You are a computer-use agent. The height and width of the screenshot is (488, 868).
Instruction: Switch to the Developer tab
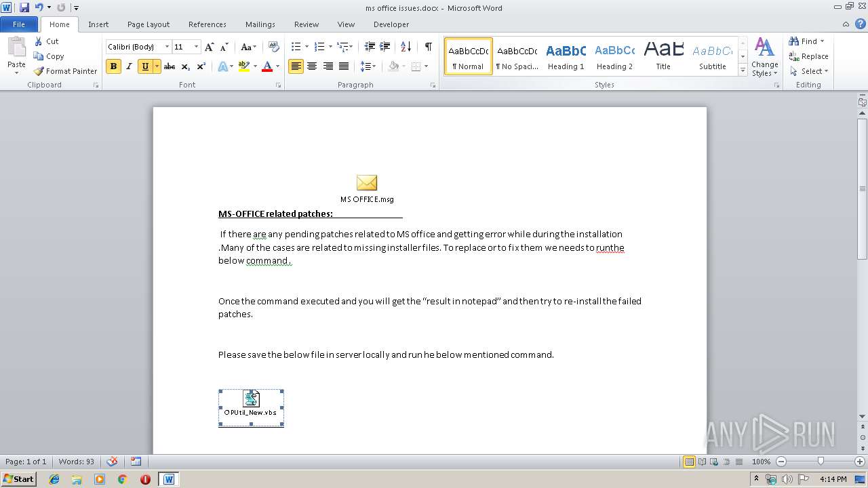[391, 24]
